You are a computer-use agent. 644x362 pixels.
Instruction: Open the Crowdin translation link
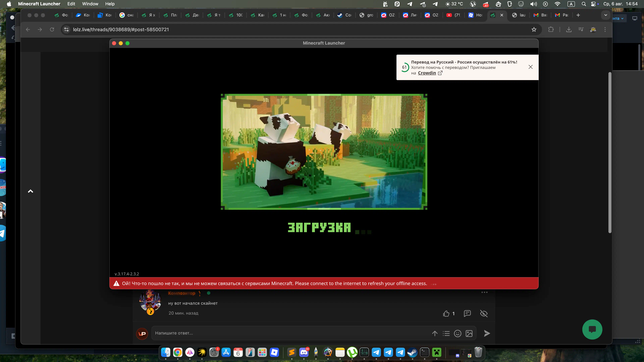(x=427, y=73)
